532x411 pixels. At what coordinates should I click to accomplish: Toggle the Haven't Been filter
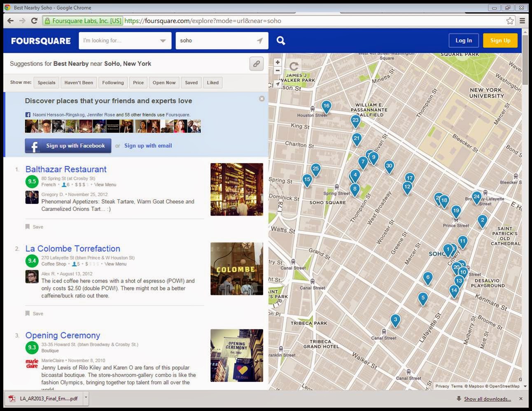pyautogui.click(x=79, y=83)
